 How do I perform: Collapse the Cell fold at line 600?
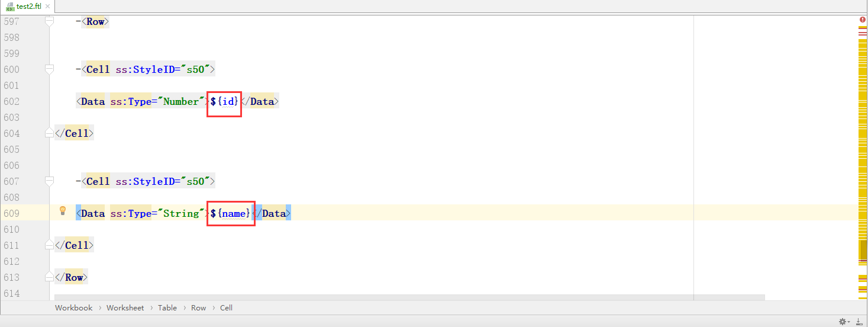tap(49, 69)
